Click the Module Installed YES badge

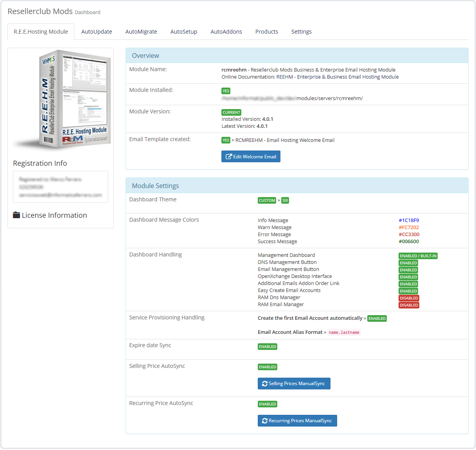[226, 91]
